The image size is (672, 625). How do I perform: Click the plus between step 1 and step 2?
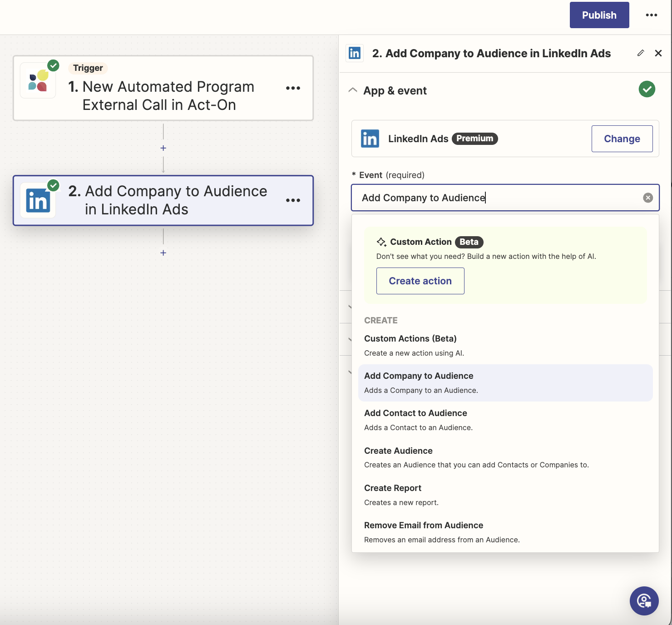click(x=163, y=148)
